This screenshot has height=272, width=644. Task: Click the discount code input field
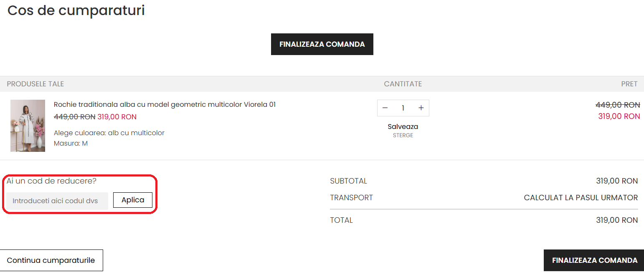click(56, 200)
